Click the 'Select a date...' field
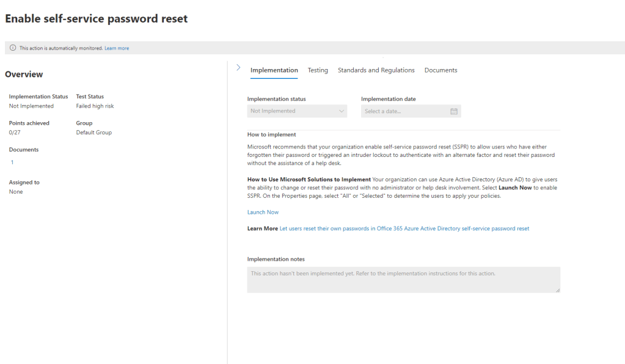The width and height of the screenshot is (625, 364). click(403, 111)
